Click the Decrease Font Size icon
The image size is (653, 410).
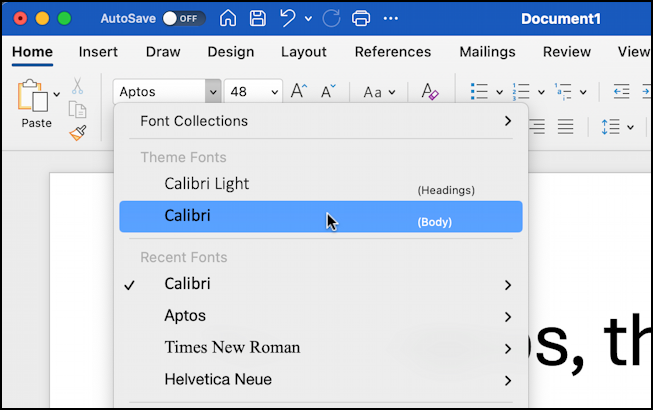pyautogui.click(x=328, y=91)
